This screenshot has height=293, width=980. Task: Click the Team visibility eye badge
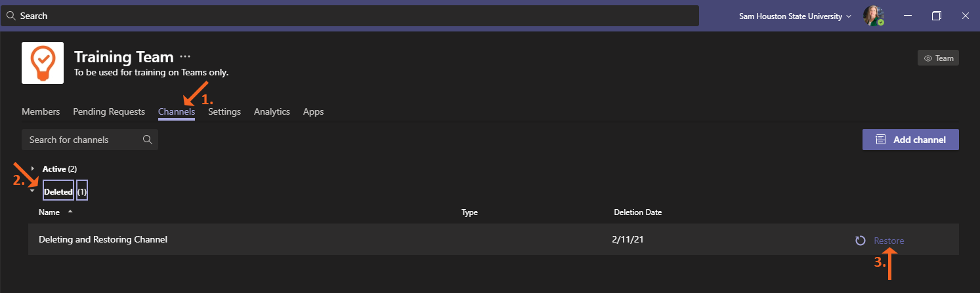point(938,58)
